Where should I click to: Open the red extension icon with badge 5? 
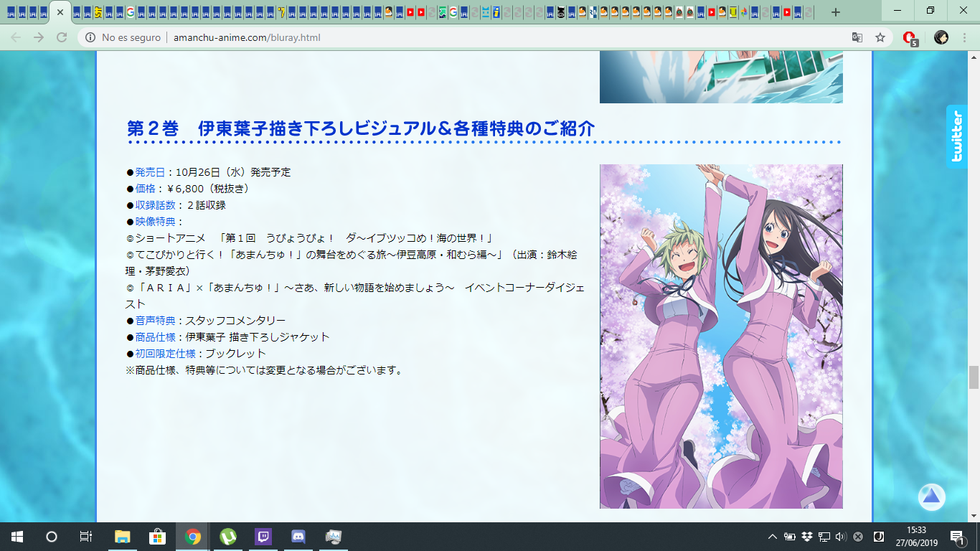point(910,37)
